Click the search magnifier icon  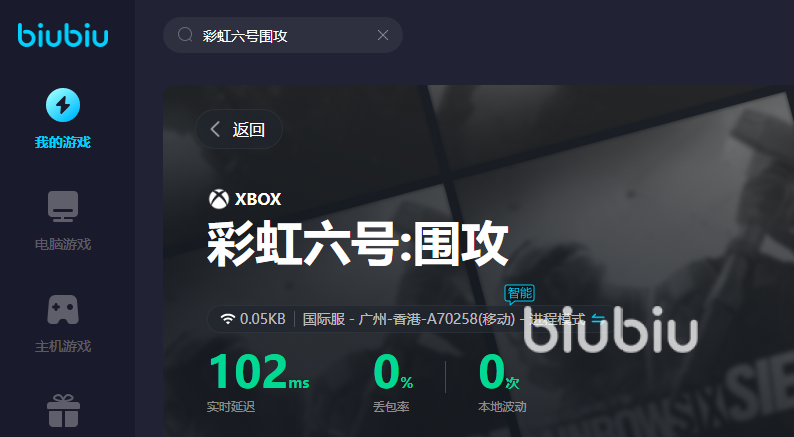(185, 35)
